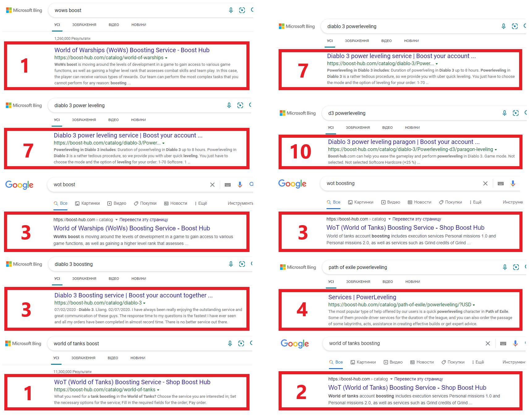The height and width of the screenshot is (420, 529).
Task: Click the mic icon in the 'world of tanks boost' search
Action: 230,343
